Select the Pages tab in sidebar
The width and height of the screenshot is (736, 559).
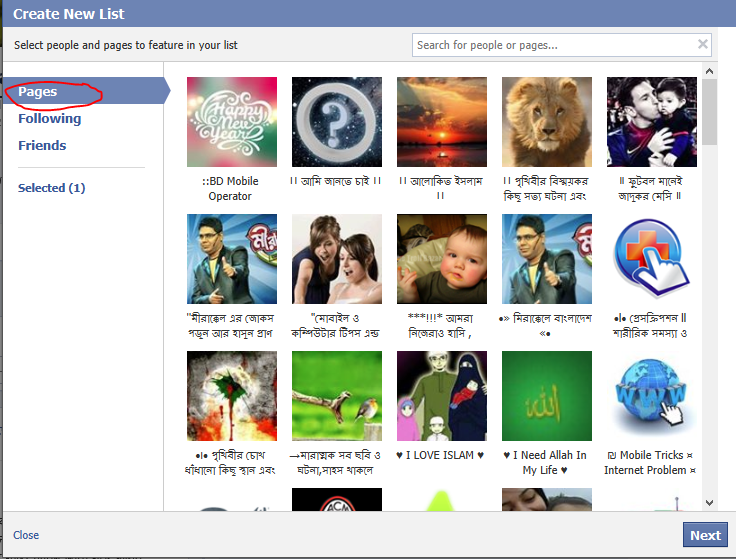tap(84, 91)
